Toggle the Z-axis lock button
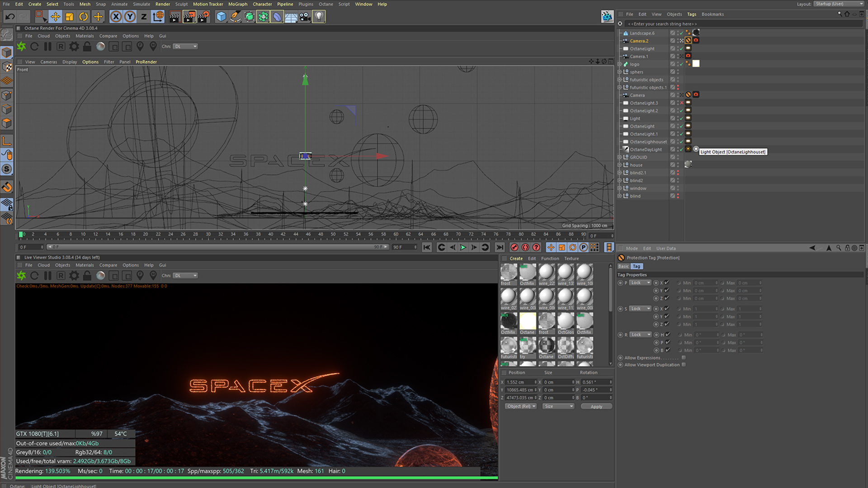This screenshot has height=488, width=868. [144, 17]
